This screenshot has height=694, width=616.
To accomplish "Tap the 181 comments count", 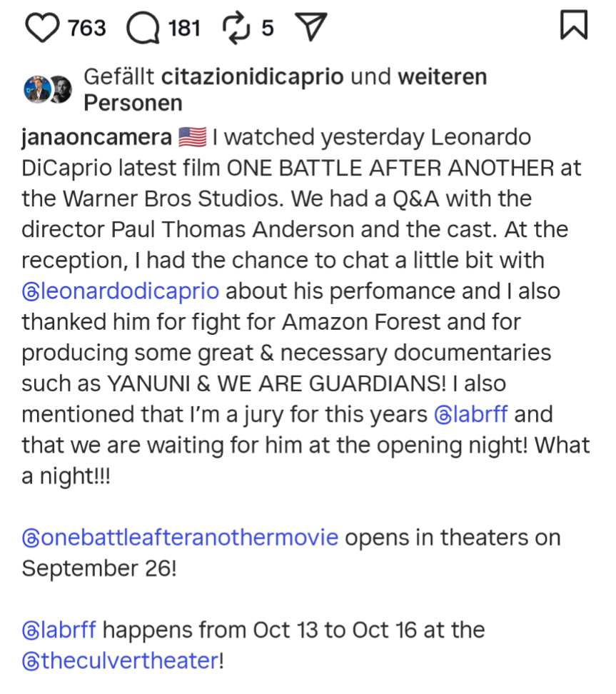I will [x=184, y=28].
